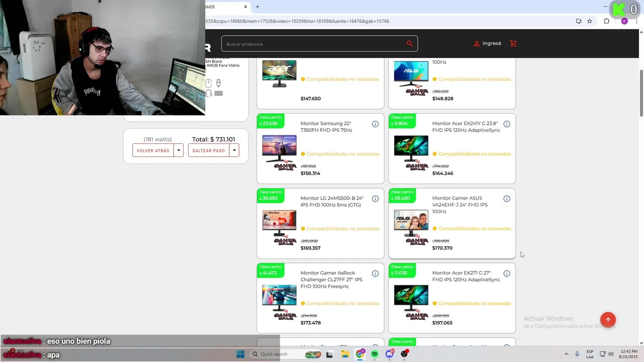Open info icon for AsRock Challenger CL27FF
644x362 pixels.
tap(375, 274)
